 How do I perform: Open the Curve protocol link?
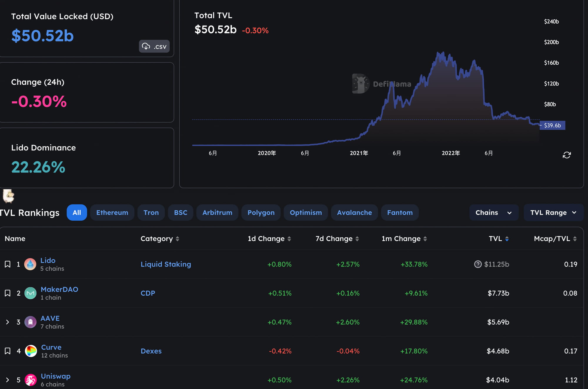[x=51, y=347]
